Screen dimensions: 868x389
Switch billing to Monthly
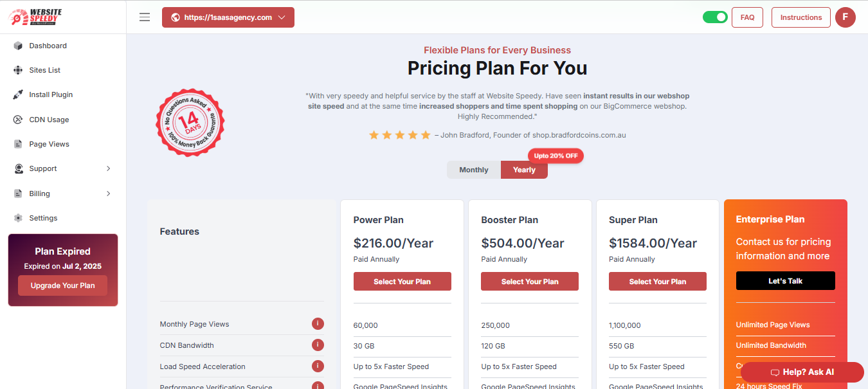[474, 170]
